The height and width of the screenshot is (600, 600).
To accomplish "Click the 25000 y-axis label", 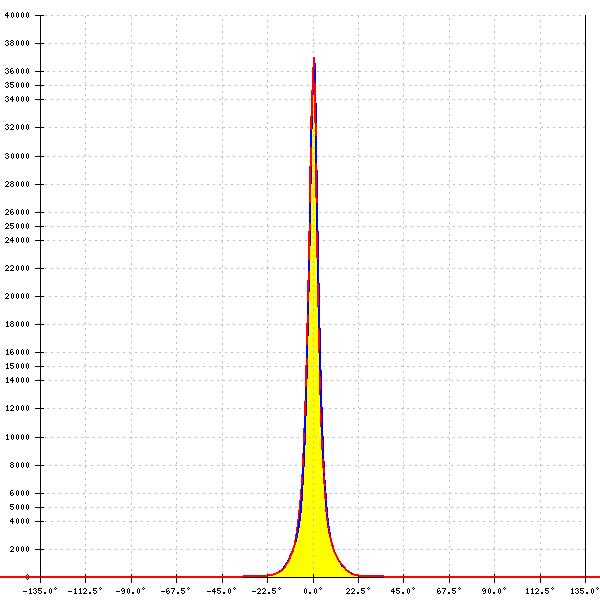I will [17, 227].
